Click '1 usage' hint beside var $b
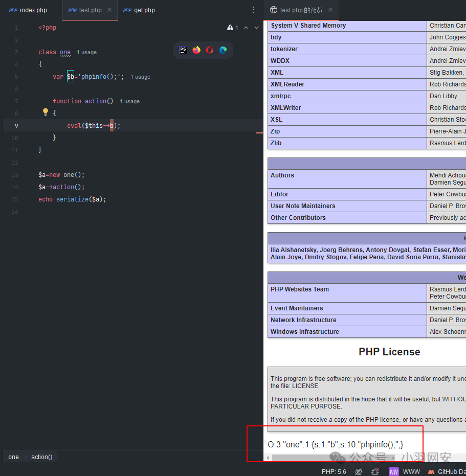The width and height of the screenshot is (466, 476). 140,77
